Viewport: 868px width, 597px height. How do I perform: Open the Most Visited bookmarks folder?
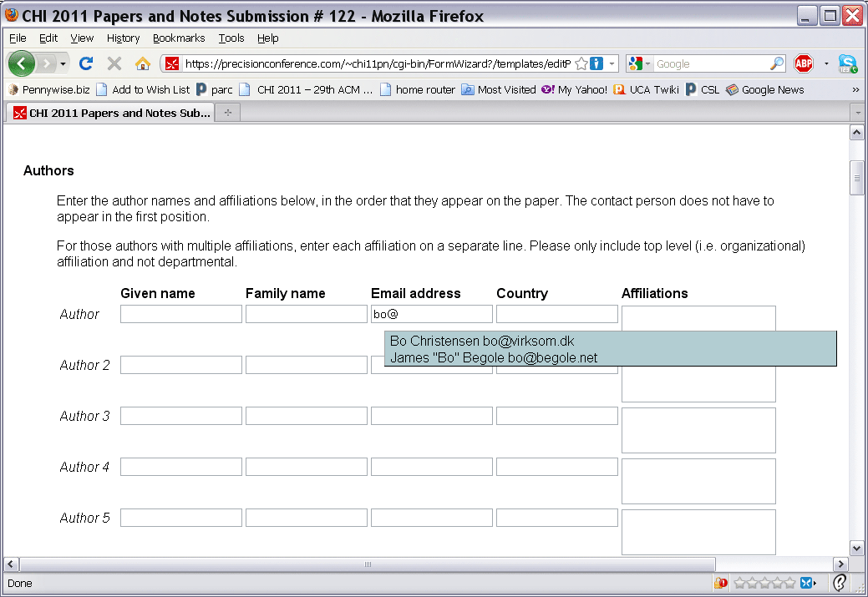point(499,89)
